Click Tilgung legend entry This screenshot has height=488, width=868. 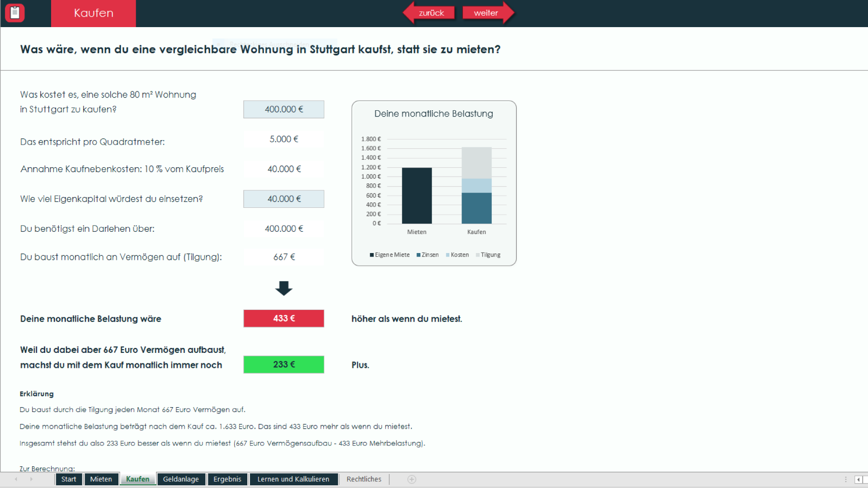488,255
